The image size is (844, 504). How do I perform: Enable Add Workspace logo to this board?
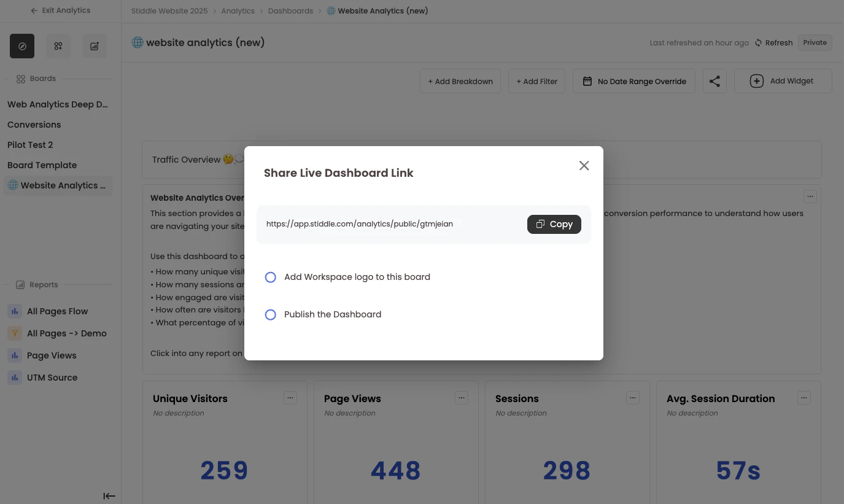pos(270,277)
